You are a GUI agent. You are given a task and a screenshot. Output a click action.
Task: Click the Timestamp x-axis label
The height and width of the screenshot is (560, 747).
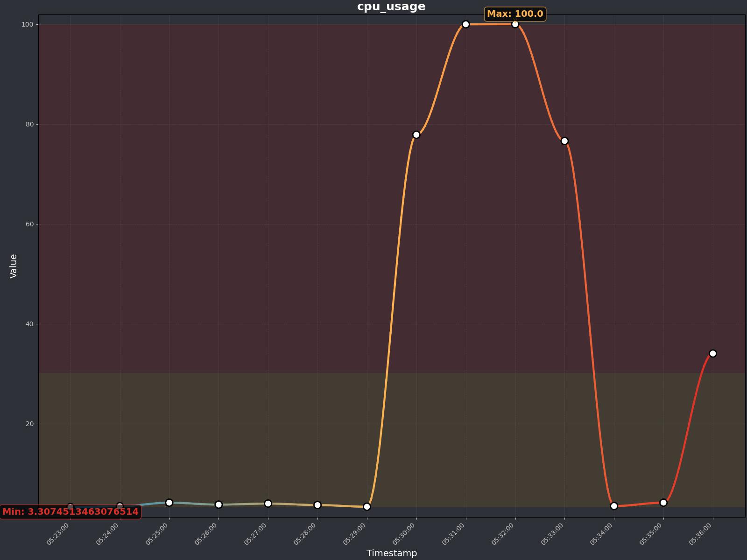[391, 553]
